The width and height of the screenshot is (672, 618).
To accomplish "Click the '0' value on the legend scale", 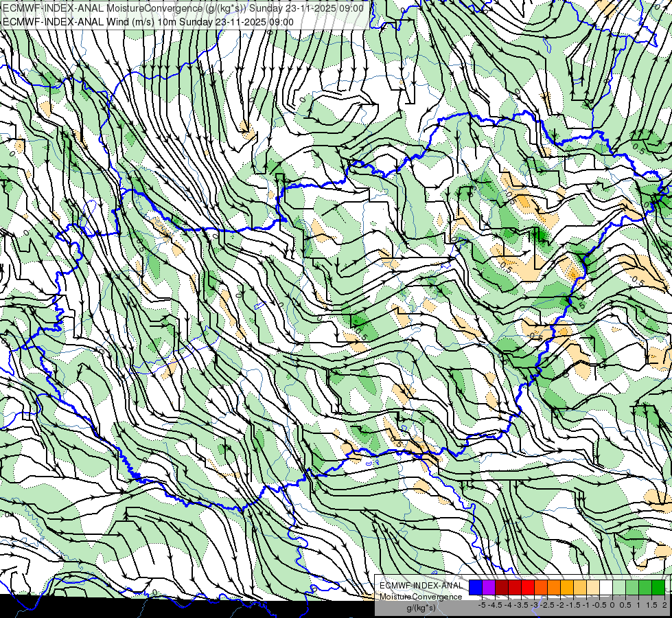I will (x=612, y=605).
